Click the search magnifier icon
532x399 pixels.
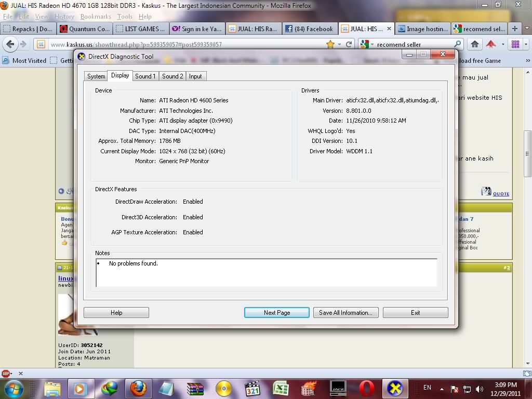[x=458, y=44]
